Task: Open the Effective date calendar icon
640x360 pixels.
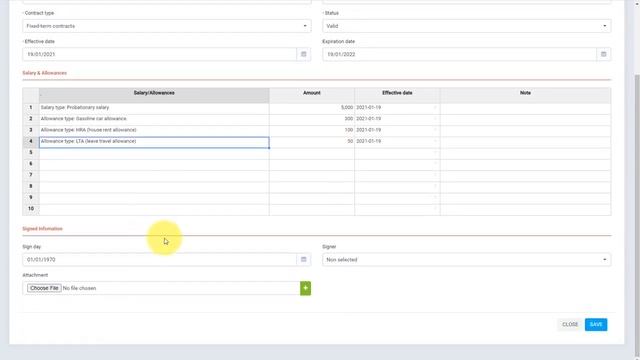Action: click(x=303, y=54)
